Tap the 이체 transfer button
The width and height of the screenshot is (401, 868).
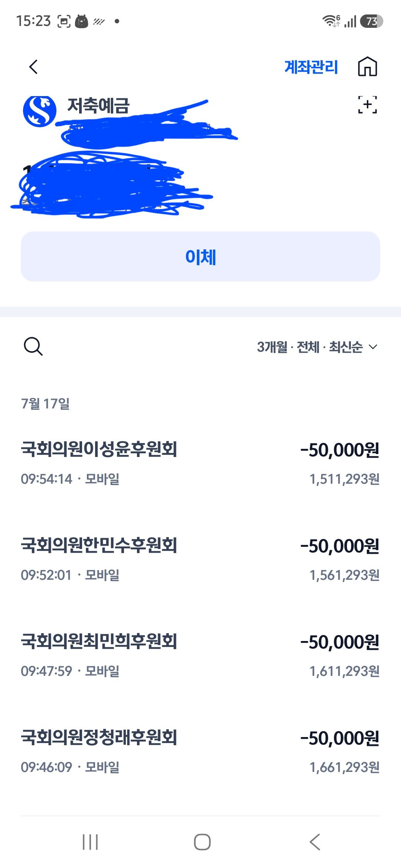pyautogui.click(x=200, y=256)
